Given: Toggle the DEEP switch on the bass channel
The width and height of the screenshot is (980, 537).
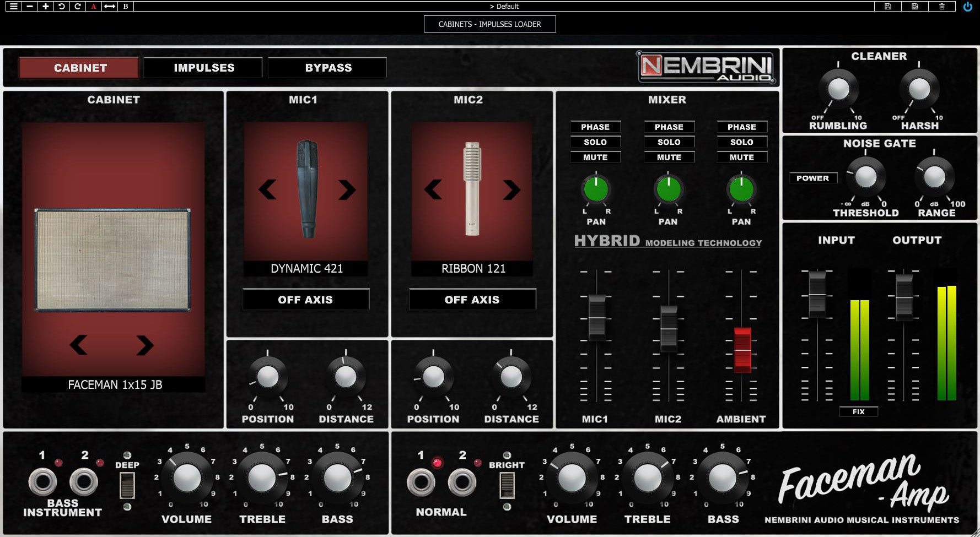Looking at the screenshot, I should coord(127,487).
